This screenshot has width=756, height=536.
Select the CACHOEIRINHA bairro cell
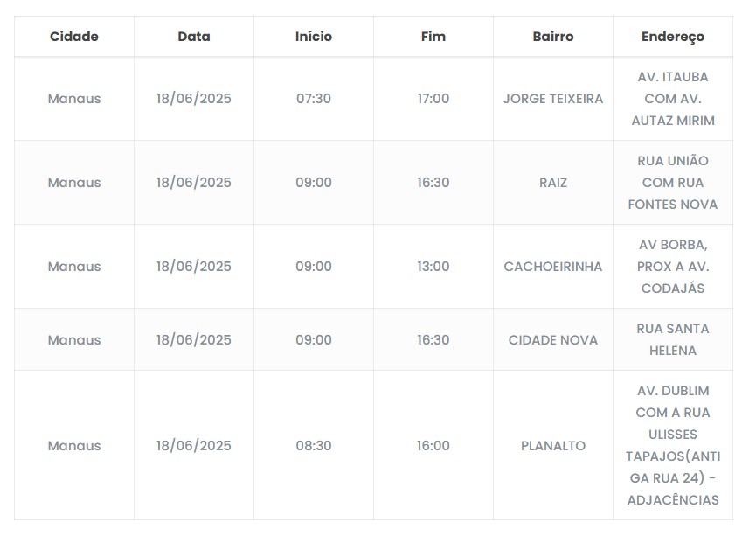[x=553, y=267]
